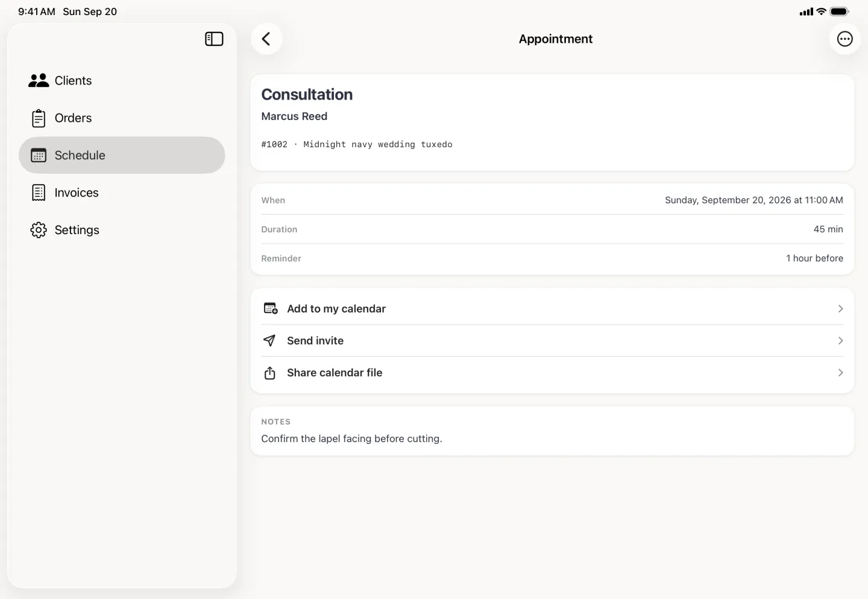Toggle the sidebar panel icon
This screenshot has height=599, width=868.
214,39
